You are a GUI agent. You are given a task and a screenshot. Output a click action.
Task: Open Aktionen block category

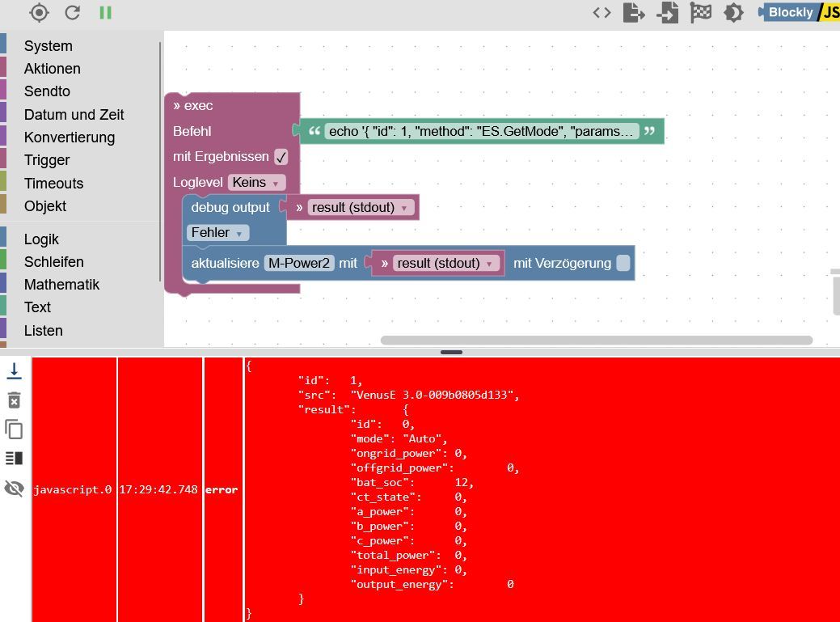point(52,69)
